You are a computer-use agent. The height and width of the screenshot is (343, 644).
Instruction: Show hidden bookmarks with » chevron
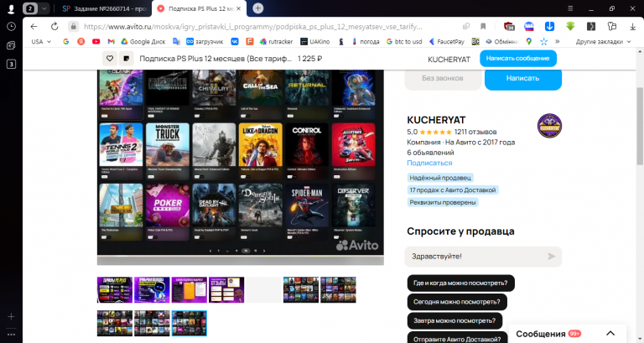coord(557,41)
